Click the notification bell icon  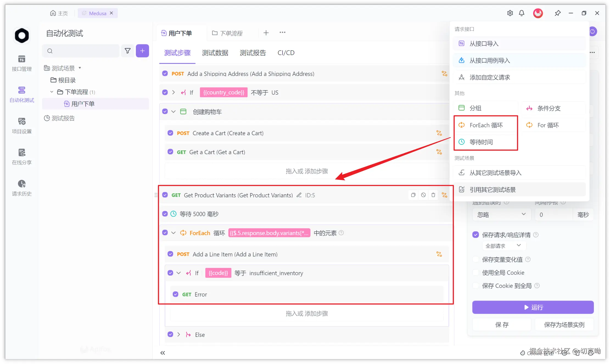[x=522, y=13]
